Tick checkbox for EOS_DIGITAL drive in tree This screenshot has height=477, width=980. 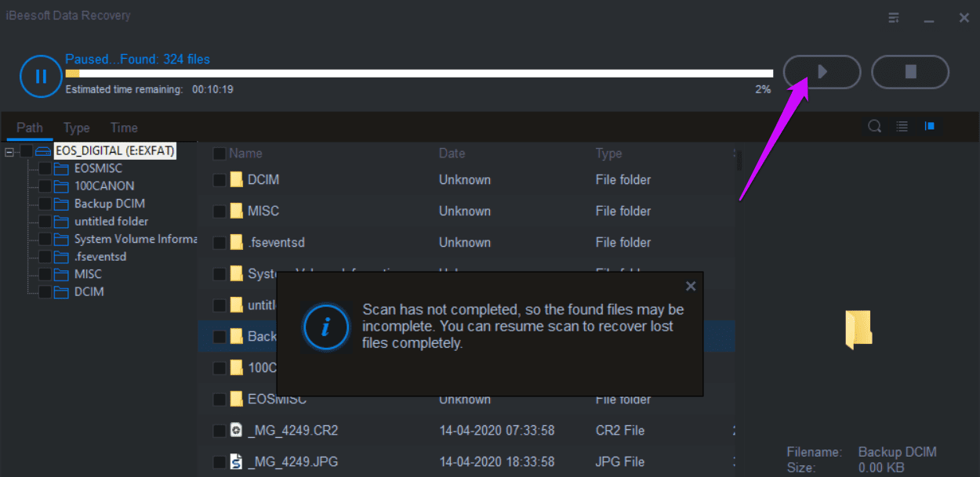(x=27, y=150)
